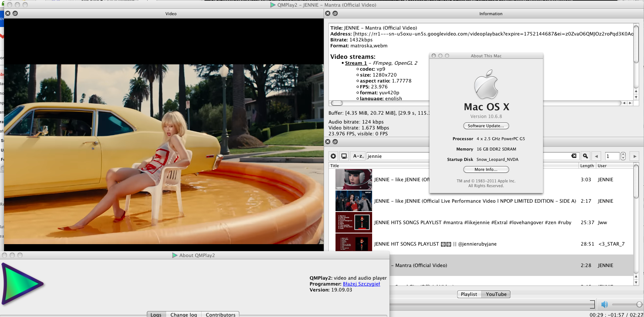Image resolution: width=644 pixels, height=317 pixels.
Task: Open the Błażej Szczygieł programmer link
Action: pos(361,284)
